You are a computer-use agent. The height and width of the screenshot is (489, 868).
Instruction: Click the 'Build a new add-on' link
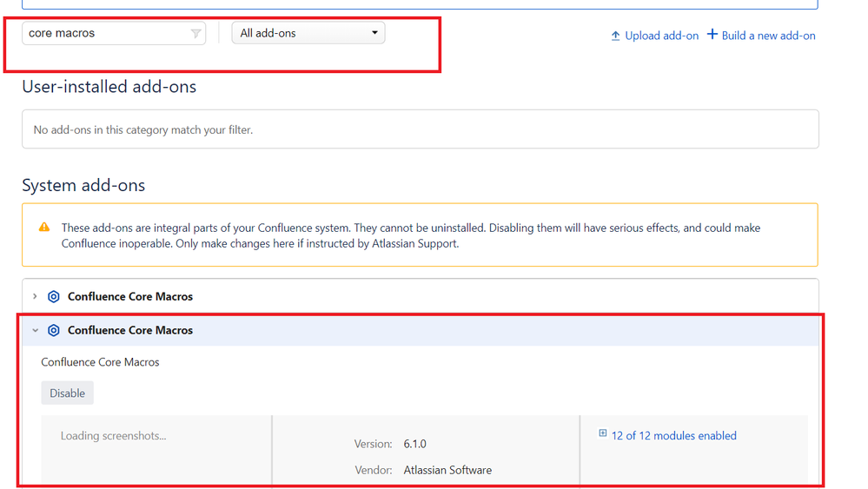pyautogui.click(x=768, y=36)
